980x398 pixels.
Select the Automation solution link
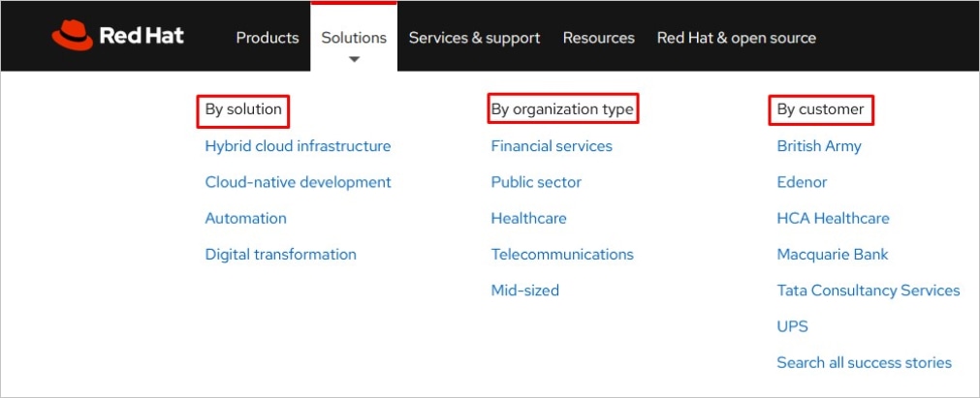[245, 218]
